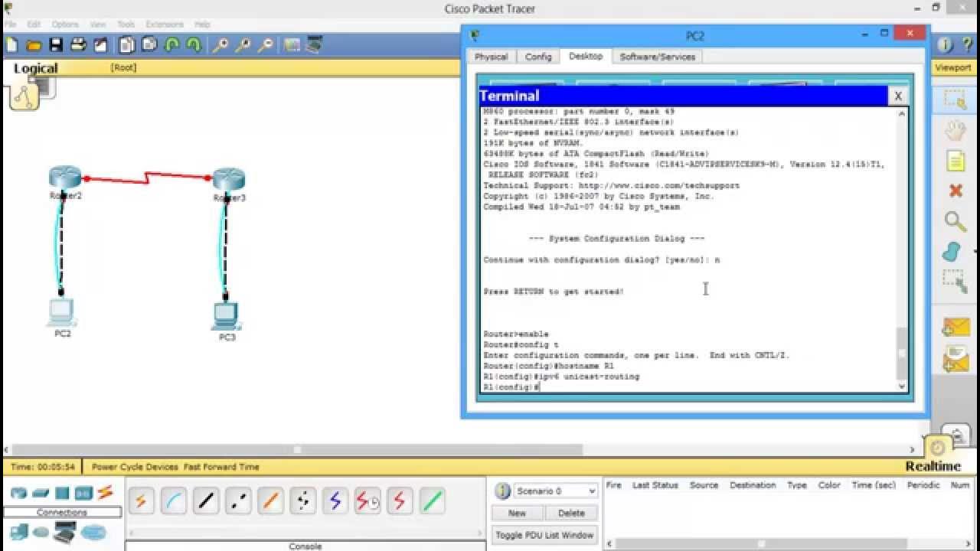Choose the Switches device category
Image resolution: width=980 pixels, height=551 pixels.
click(41, 493)
